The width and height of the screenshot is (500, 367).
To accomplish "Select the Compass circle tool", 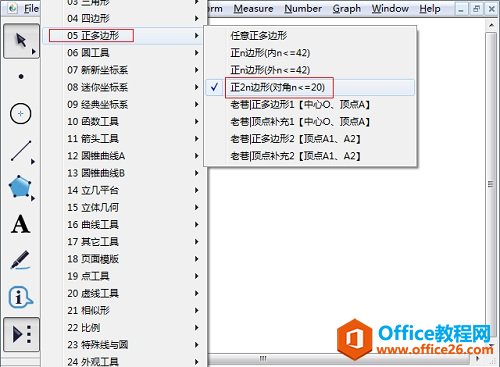I will [21, 114].
